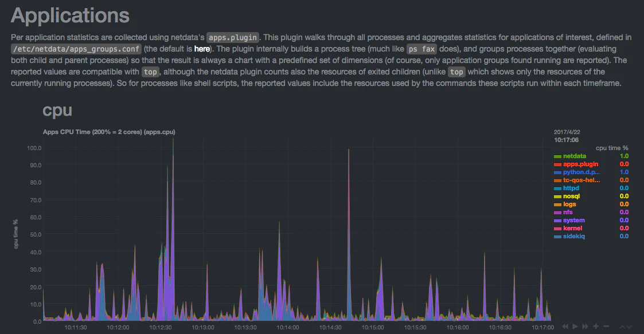Click the play icon below the cpu chart

[x=575, y=326]
